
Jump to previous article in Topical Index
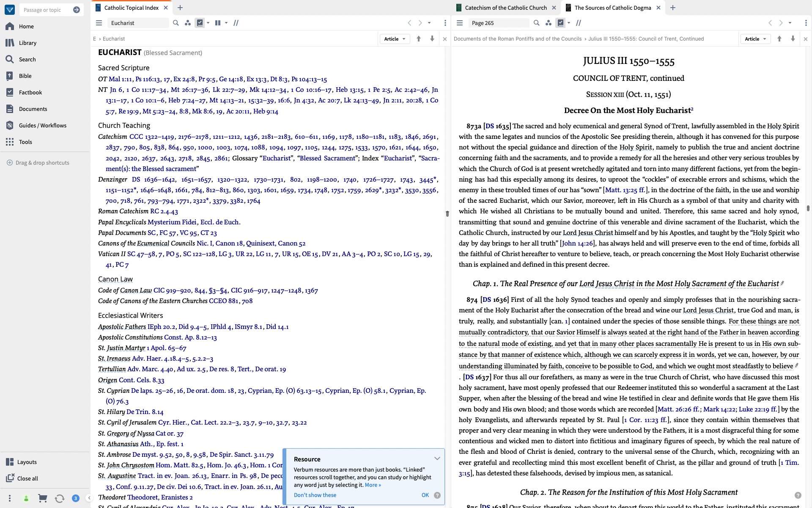[x=419, y=39]
